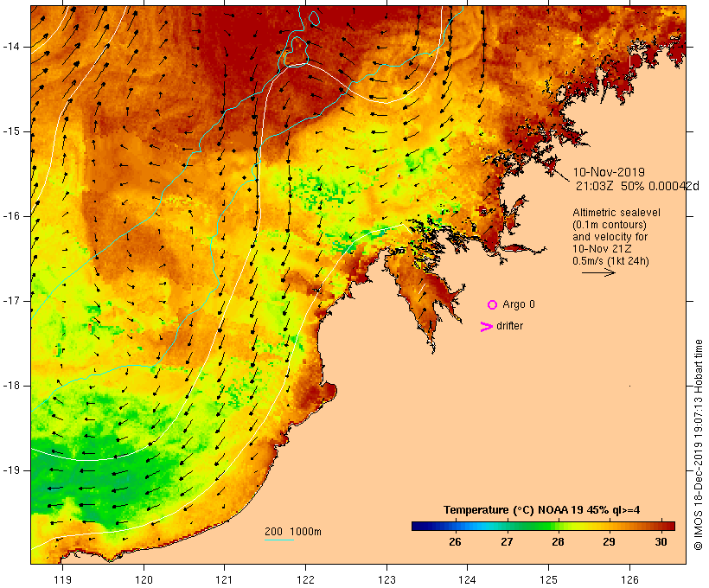Click the '(0.1m contours)' text

click(x=610, y=225)
